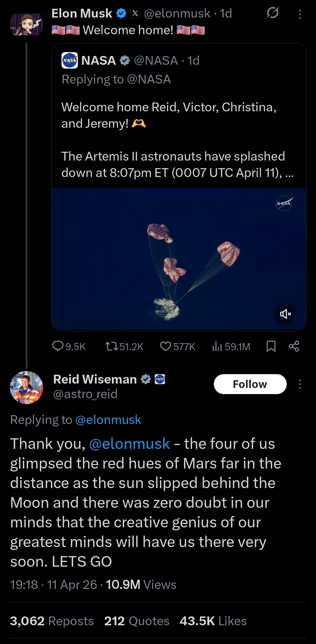The height and width of the screenshot is (644, 316).
Task: Open more options on Elon Musk's post
Action: click(x=300, y=14)
